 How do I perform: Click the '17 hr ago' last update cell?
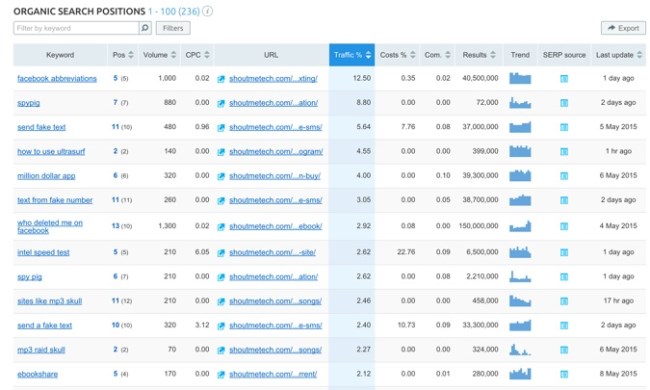point(618,301)
